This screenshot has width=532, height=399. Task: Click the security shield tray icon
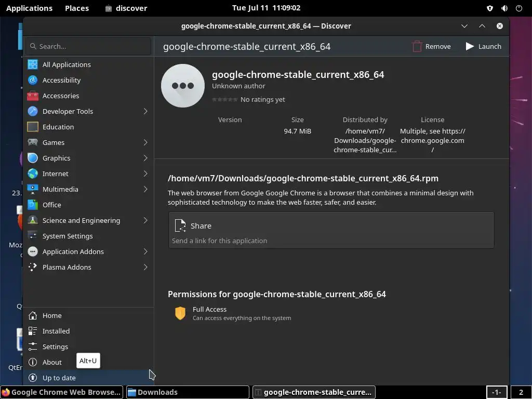click(x=490, y=8)
